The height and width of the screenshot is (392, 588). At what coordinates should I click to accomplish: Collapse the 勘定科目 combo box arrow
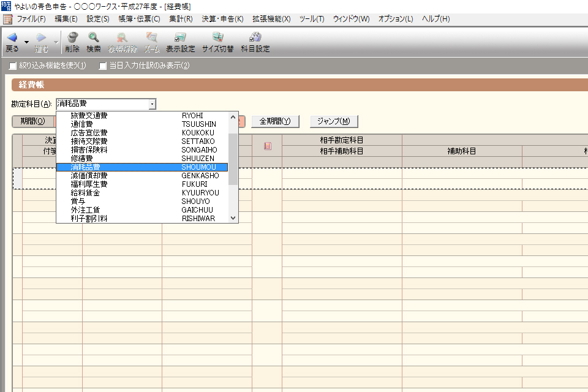[x=152, y=104]
